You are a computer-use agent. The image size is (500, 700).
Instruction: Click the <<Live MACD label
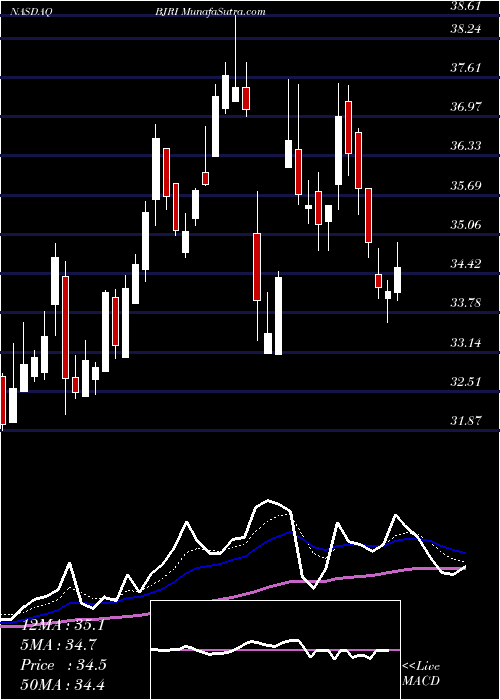[421, 673]
